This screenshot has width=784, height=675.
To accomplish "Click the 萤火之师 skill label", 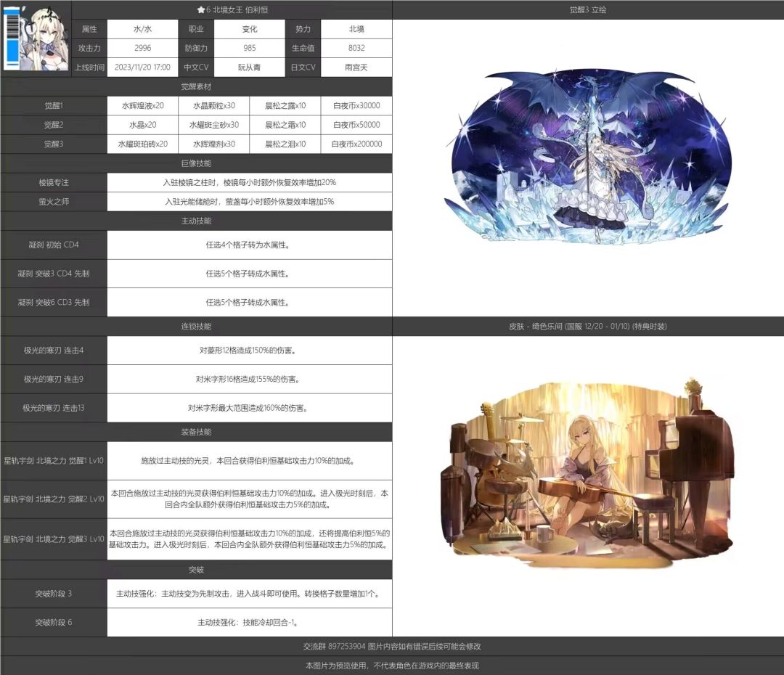I will 54,202.
